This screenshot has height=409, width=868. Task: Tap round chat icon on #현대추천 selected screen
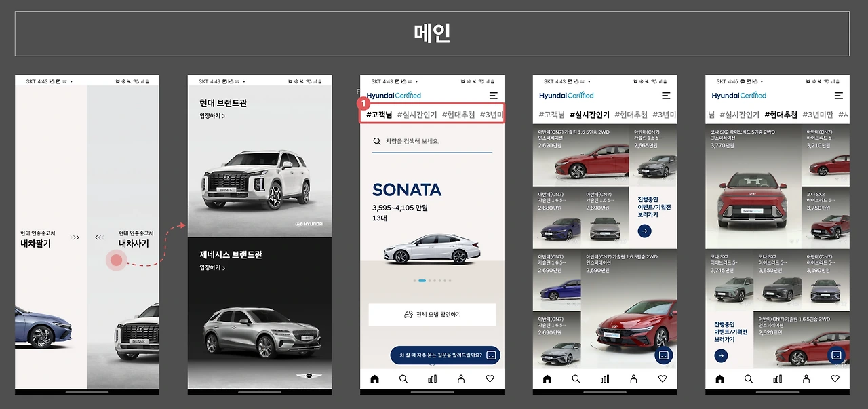[836, 355]
